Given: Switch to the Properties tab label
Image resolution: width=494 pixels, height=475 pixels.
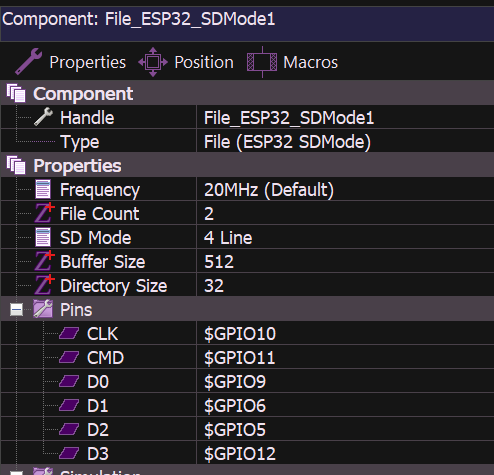Looking at the screenshot, I should [x=88, y=62].
